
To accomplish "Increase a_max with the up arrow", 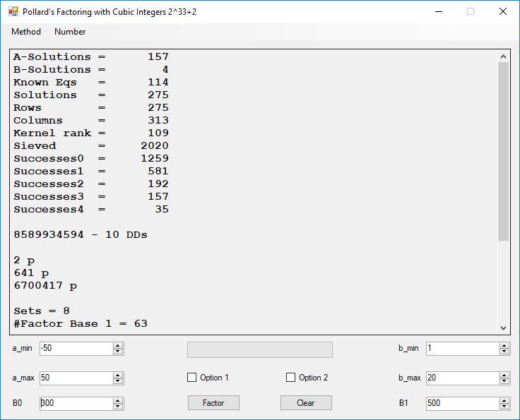I will coord(118,375).
